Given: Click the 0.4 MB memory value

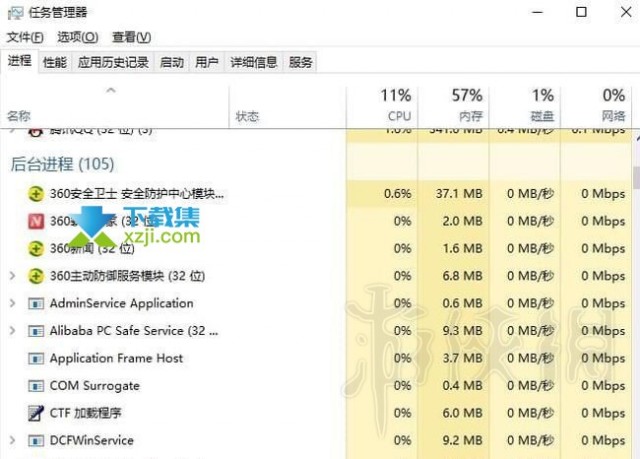Looking at the screenshot, I should (462, 386).
